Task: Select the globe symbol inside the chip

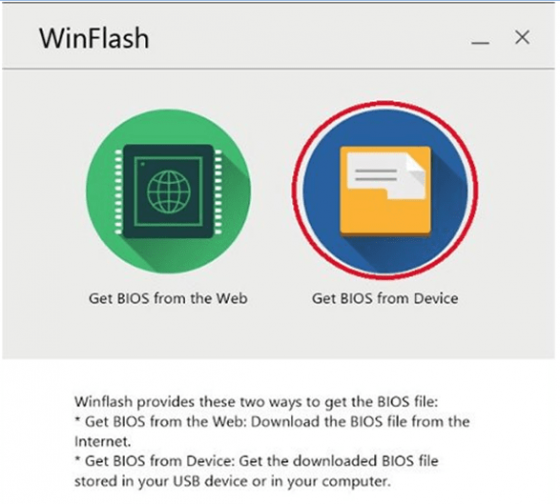Action: (169, 191)
